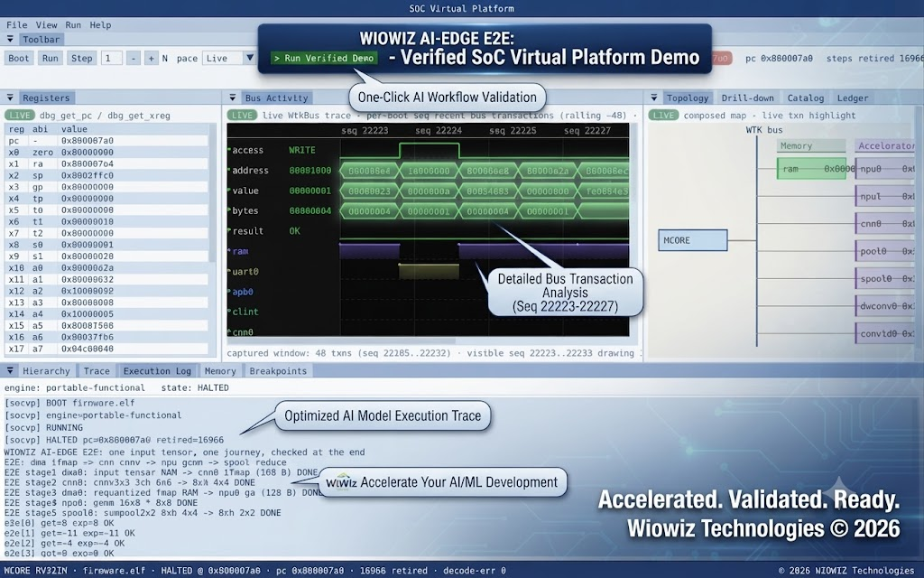
Task: Switch to the Execution Log tab
Action: tap(157, 371)
